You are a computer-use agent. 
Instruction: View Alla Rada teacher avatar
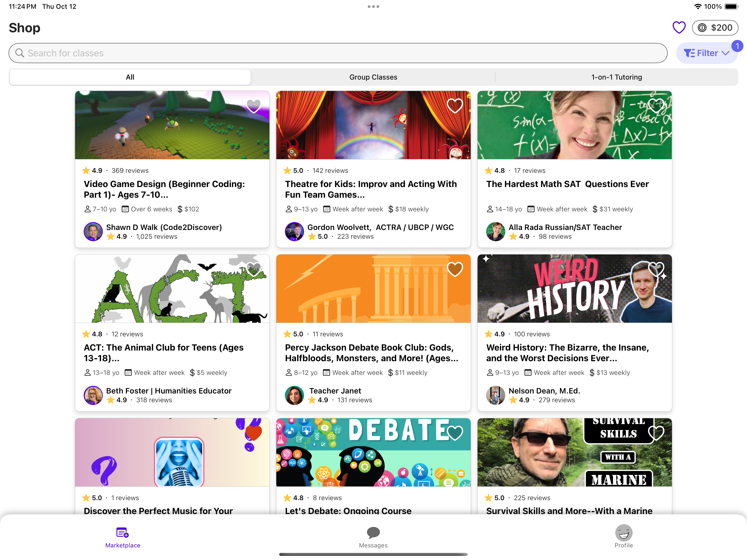(x=495, y=231)
